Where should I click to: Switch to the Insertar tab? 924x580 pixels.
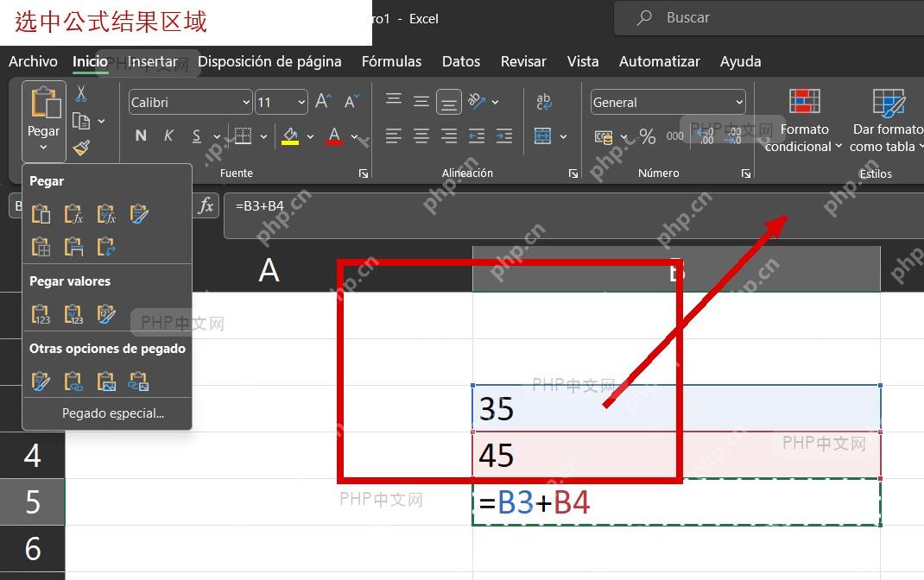pos(153,61)
